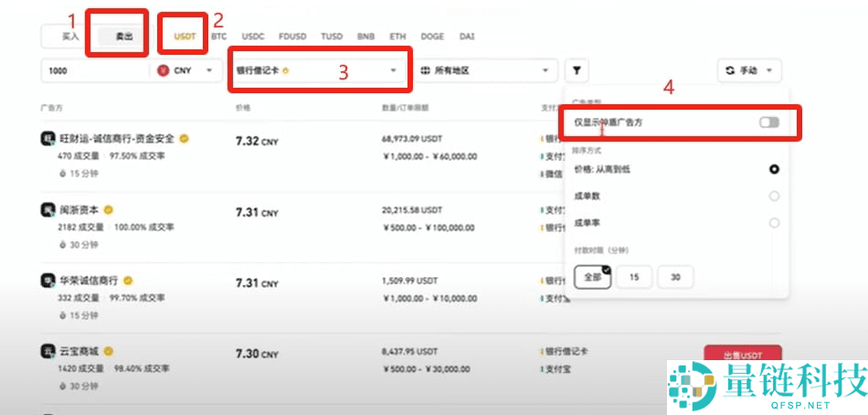Select USDT coin tab
The image size is (868, 415).
coord(185,37)
